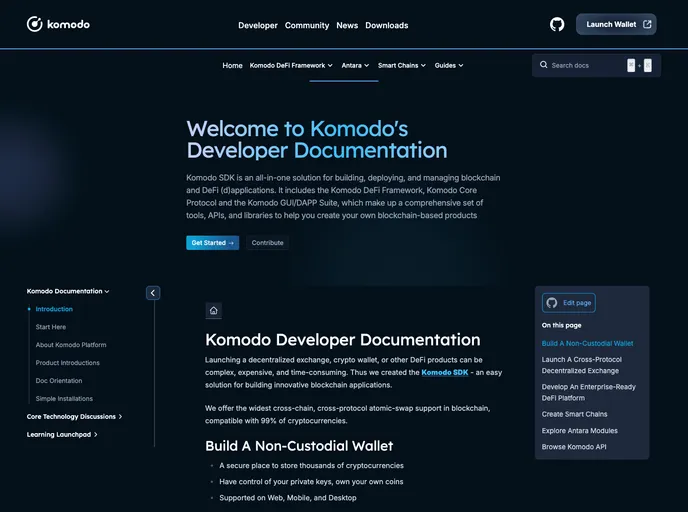Click the home breadcrumb icon
The width and height of the screenshot is (688, 512).
[x=214, y=311]
